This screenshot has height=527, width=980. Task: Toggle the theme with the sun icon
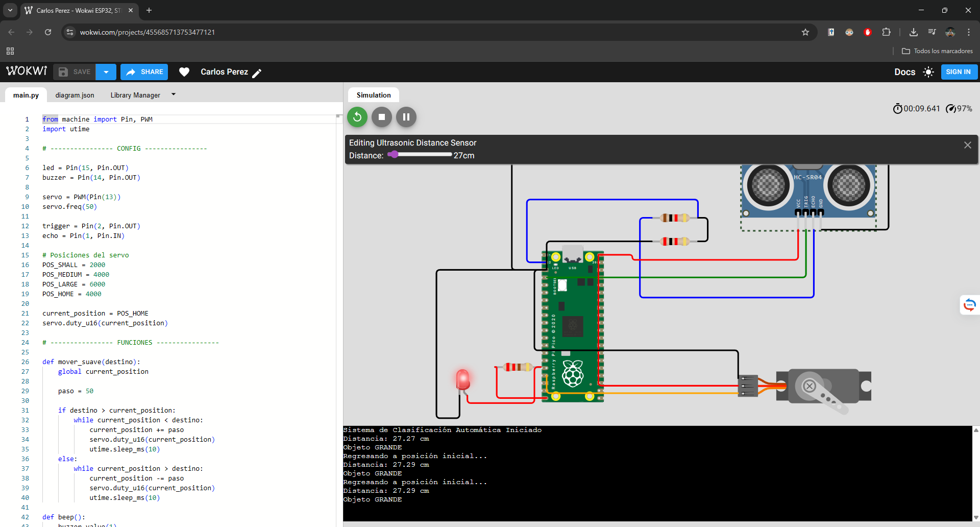(x=928, y=72)
